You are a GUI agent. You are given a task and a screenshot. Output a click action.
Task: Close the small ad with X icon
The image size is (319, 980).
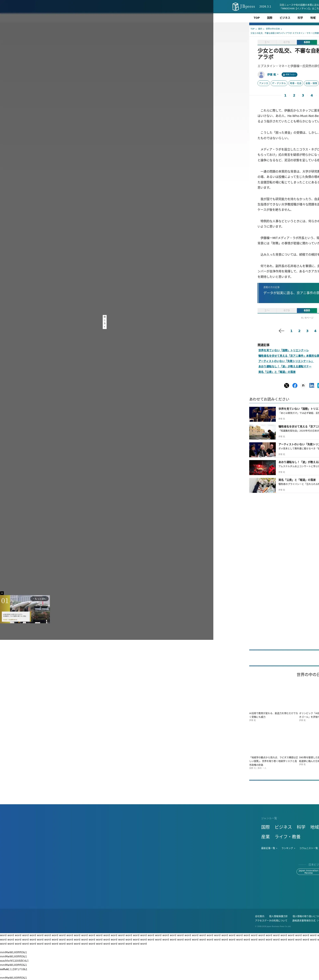tap(2, 593)
